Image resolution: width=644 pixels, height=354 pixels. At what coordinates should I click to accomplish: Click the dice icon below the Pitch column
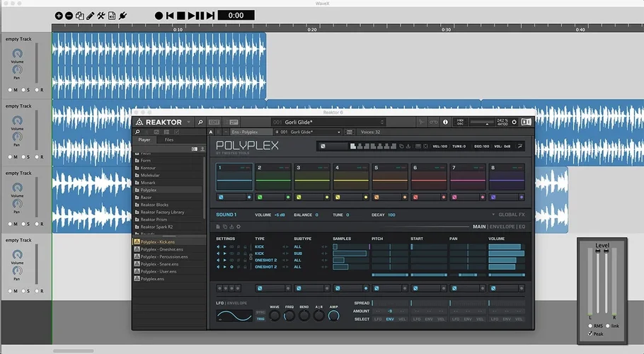(376, 288)
